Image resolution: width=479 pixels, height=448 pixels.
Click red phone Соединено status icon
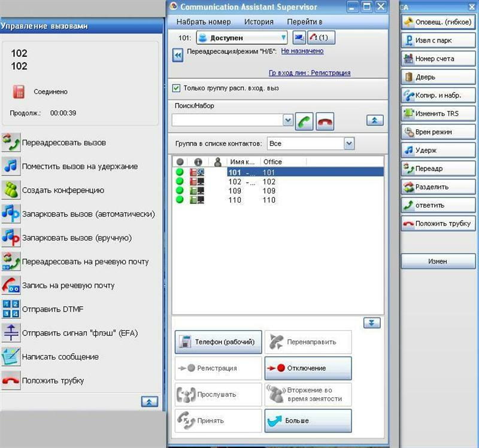point(19,92)
